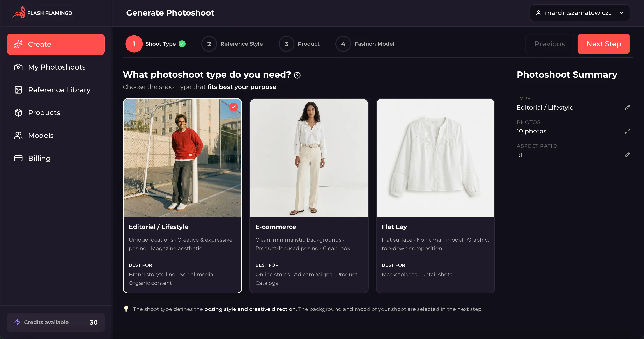The width and height of the screenshot is (644, 339).
Task: Expand the marcin.szamatowicz account dropdown
Action: coord(580,13)
